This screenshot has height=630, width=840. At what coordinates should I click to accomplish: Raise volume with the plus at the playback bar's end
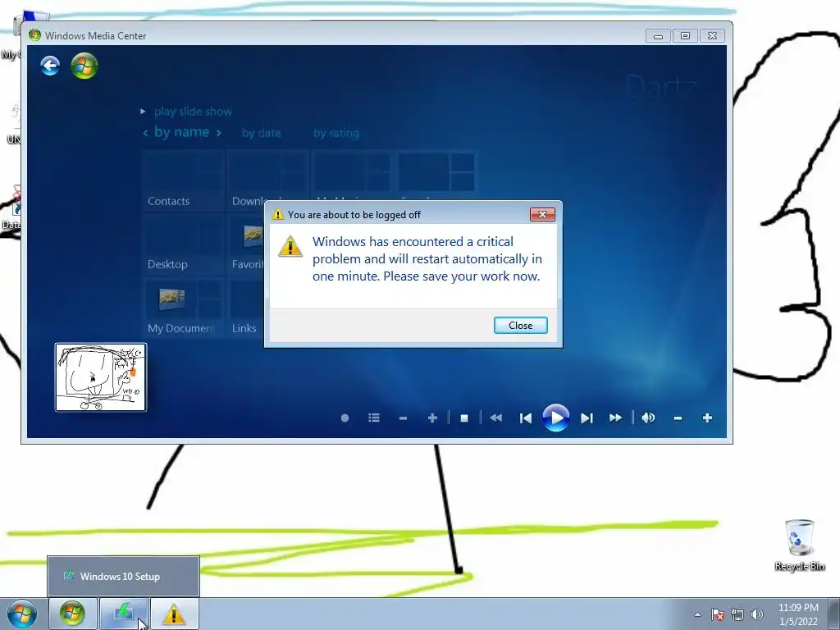707,418
